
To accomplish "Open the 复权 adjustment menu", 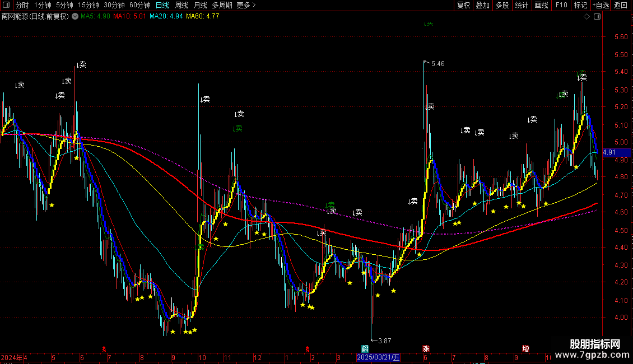I will (x=463, y=5).
